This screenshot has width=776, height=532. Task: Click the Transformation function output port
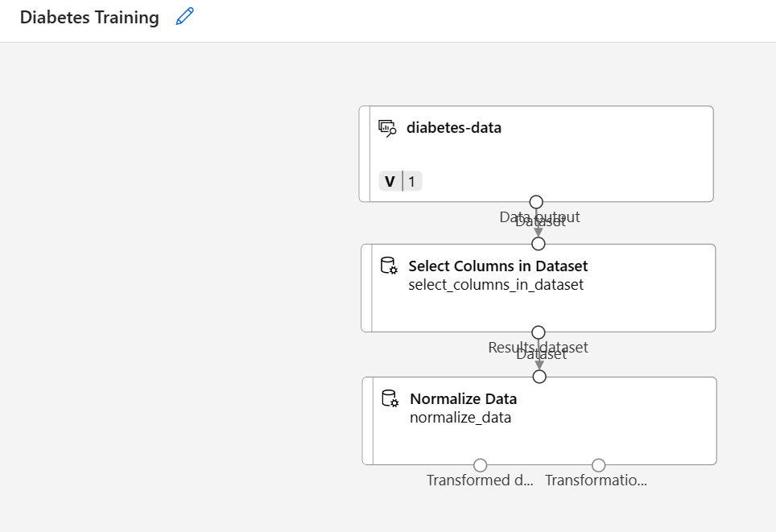(x=598, y=465)
